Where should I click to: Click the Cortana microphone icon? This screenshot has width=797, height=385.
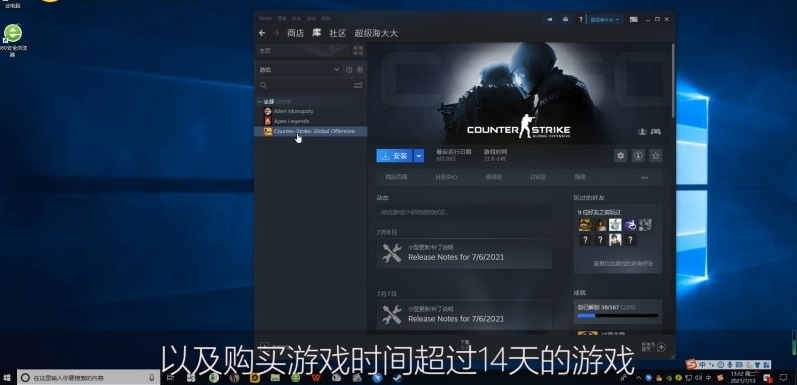pyautogui.click(x=151, y=378)
